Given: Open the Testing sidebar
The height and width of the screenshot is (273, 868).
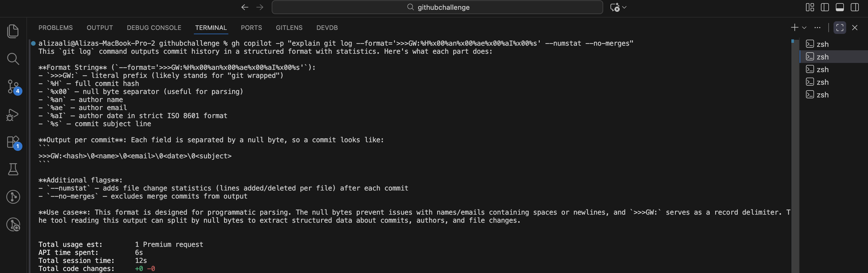Looking at the screenshot, I should pos(13,169).
